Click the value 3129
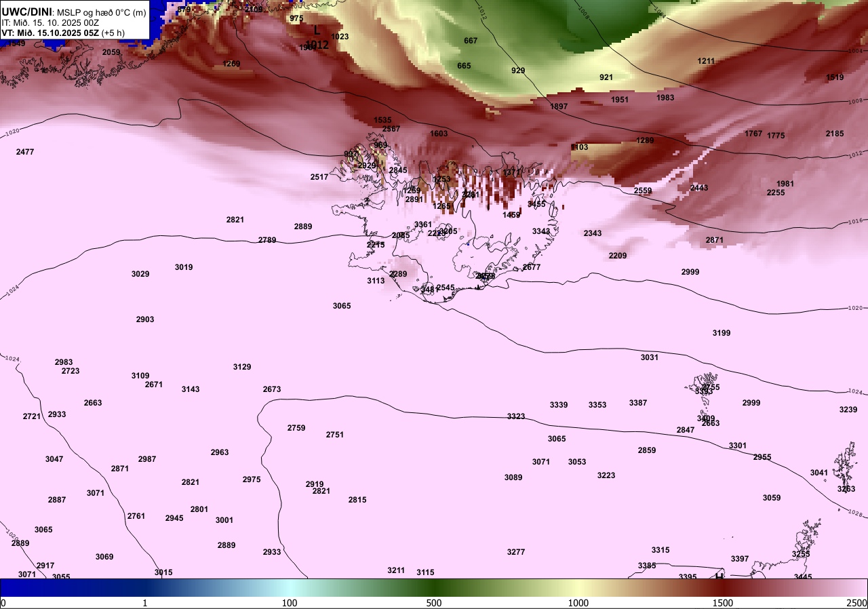Viewport: 868px width, 609px height. [x=242, y=367]
